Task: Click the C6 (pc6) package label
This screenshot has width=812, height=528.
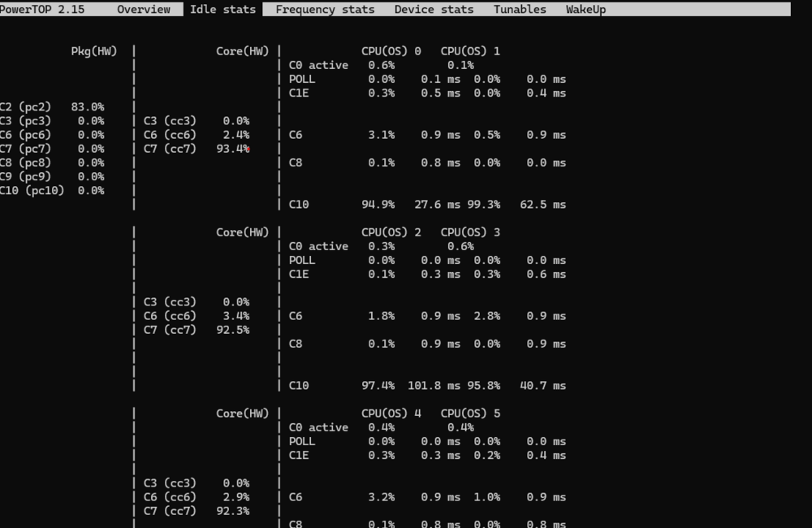Action: pos(25,135)
